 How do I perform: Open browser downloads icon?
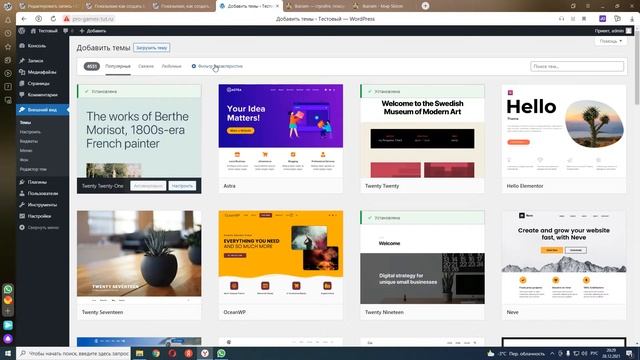632,19
